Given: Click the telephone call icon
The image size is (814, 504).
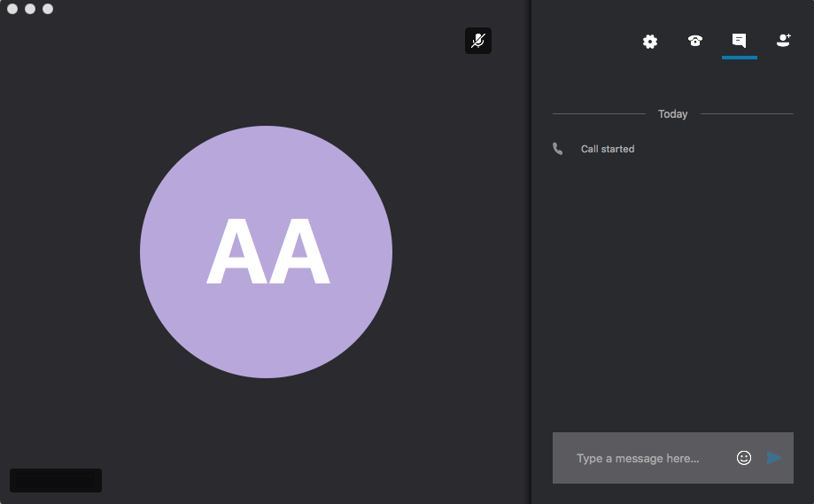Looking at the screenshot, I should click(x=695, y=41).
